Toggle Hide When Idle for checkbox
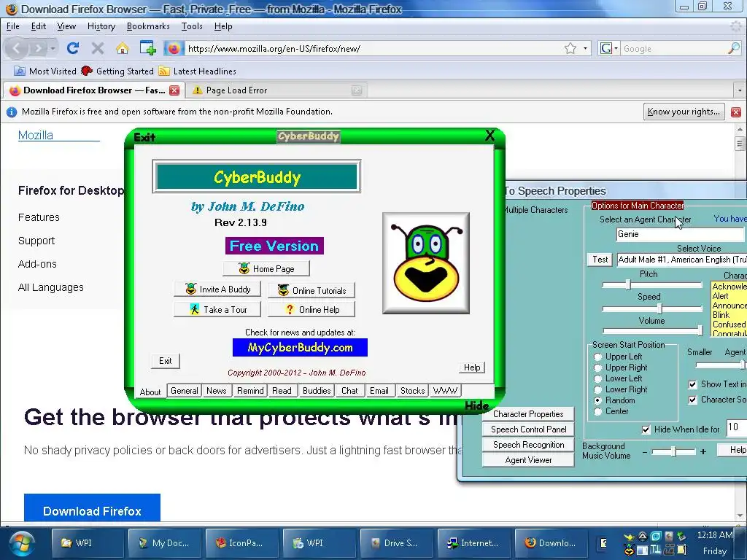 pos(646,429)
